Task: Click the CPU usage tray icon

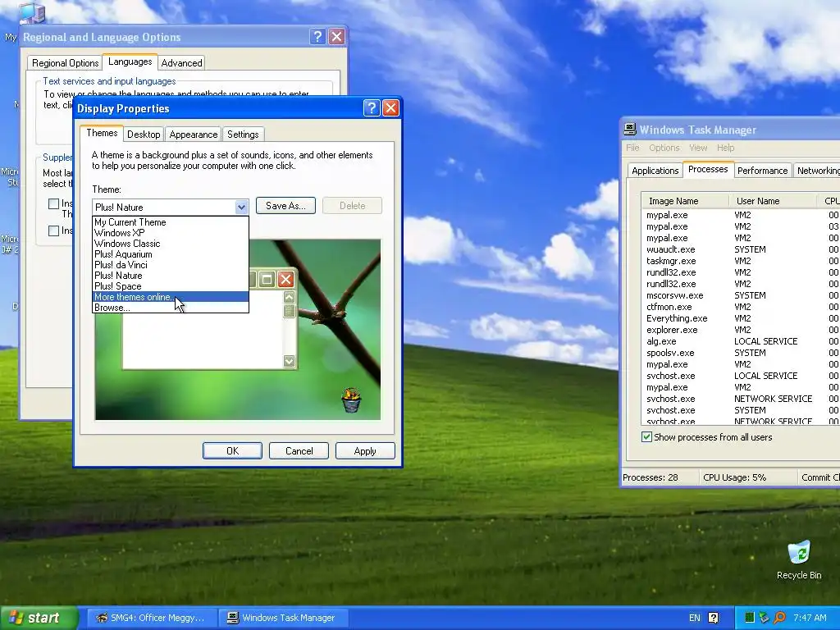Action: tap(750, 618)
